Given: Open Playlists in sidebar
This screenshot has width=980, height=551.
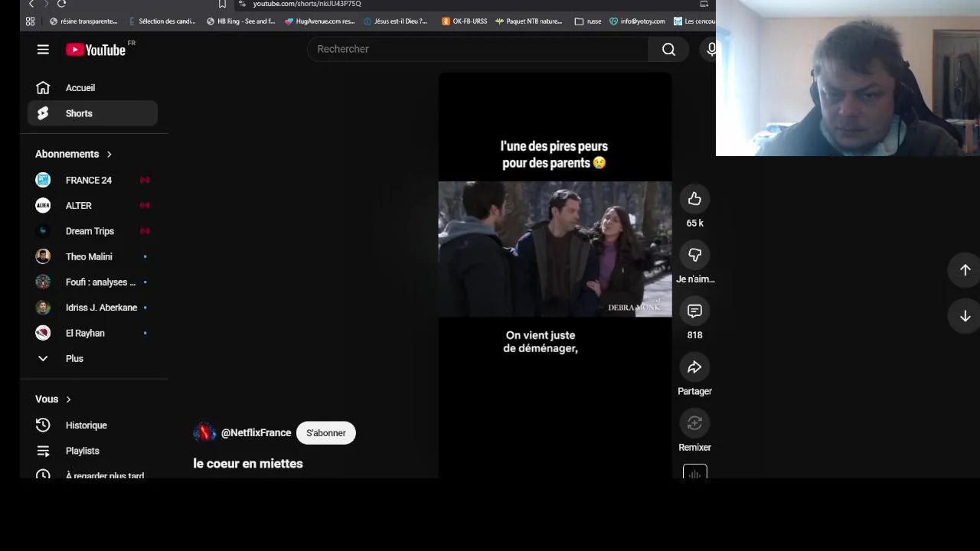Looking at the screenshot, I should [x=93, y=451].
